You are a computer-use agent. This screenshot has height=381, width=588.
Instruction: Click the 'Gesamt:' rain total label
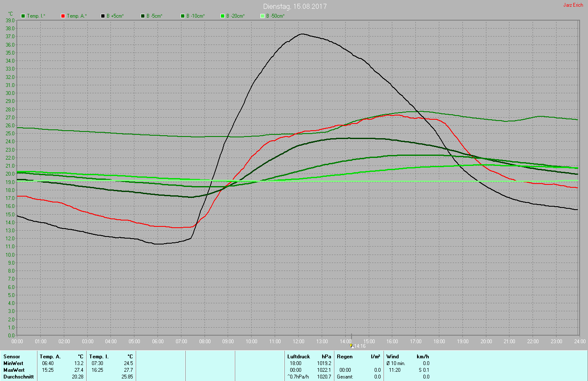click(345, 377)
